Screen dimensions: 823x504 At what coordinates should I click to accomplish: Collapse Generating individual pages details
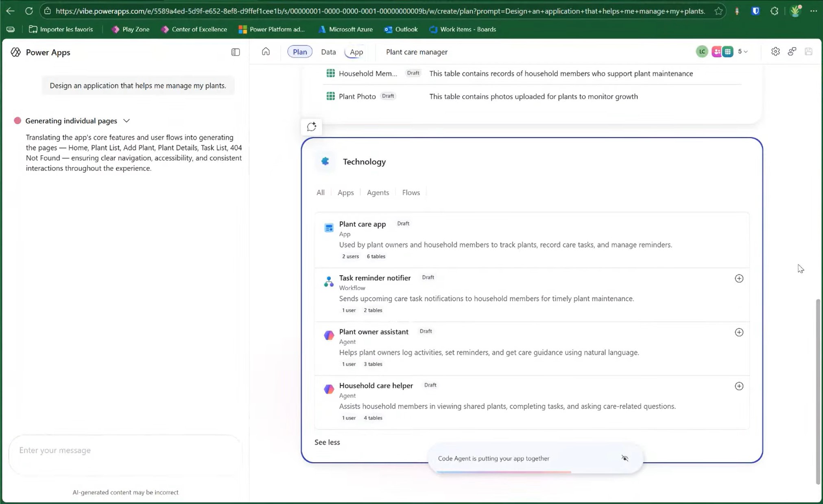coord(127,121)
